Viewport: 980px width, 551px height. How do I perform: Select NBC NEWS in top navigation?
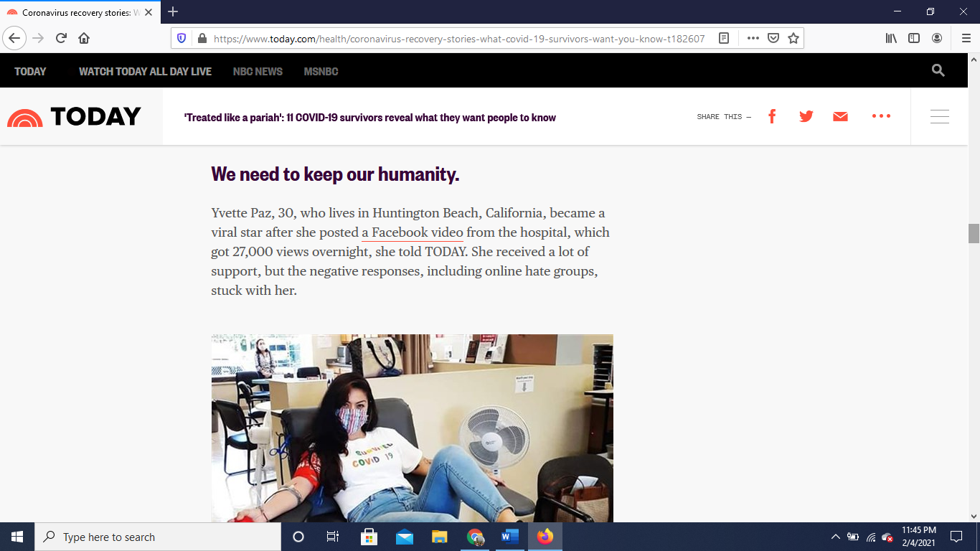(x=258, y=72)
